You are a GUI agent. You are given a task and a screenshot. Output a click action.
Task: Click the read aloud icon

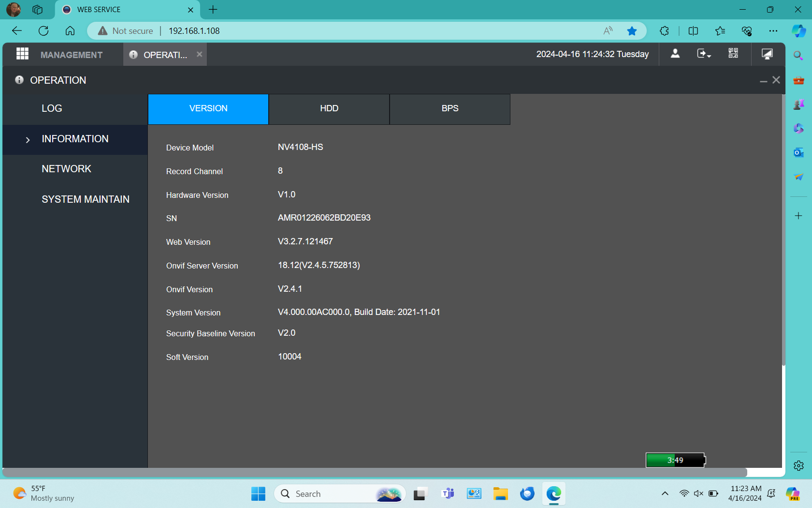608,31
